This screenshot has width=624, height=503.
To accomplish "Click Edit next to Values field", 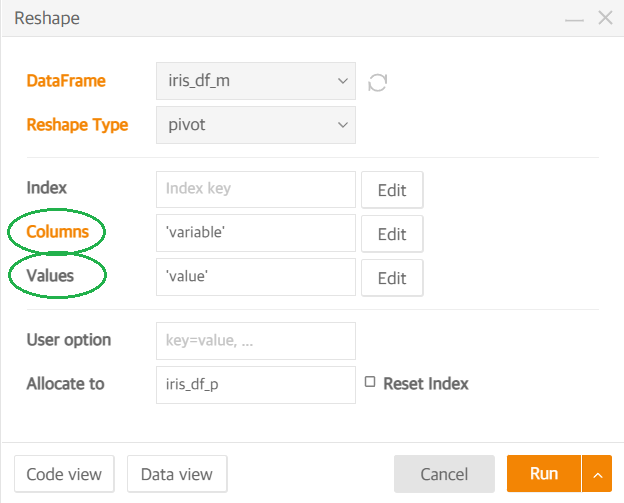I will (392, 278).
